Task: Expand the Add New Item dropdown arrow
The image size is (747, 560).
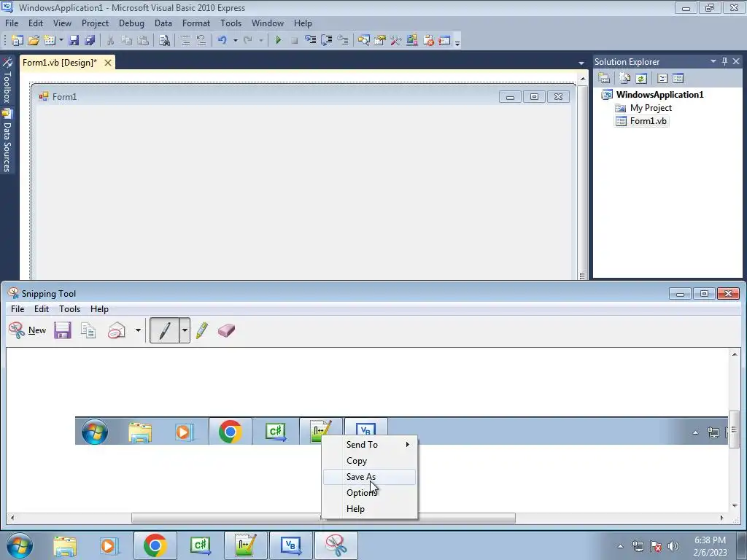Action: 61,41
